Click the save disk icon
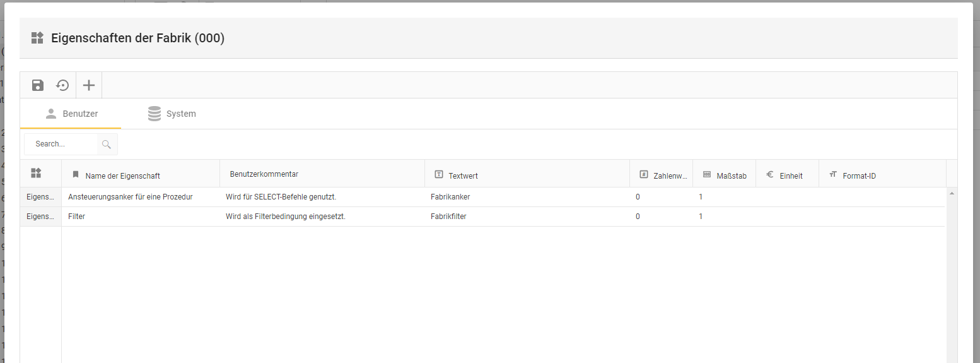The width and height of the screenshot is (980, 363). (x=38, y=85)
